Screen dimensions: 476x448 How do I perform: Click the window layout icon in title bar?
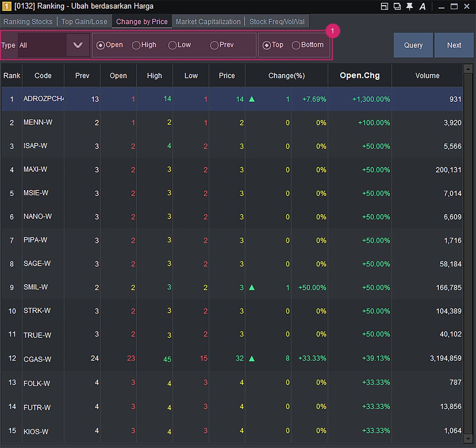(x=385, y=6)
